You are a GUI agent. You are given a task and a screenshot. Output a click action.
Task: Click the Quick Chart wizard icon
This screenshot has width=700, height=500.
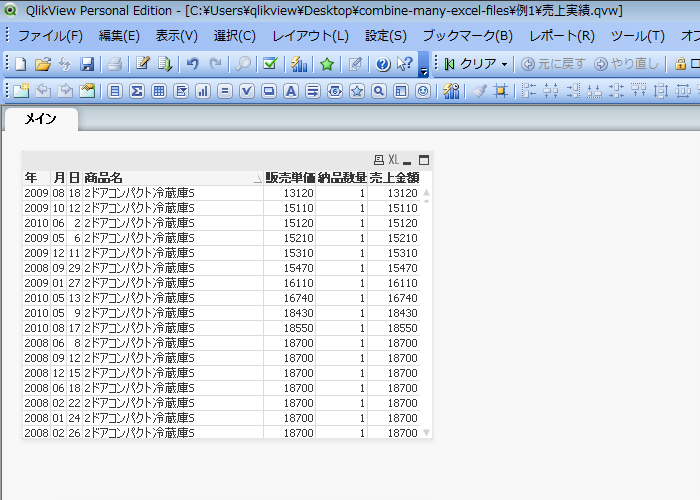(298, 64)
